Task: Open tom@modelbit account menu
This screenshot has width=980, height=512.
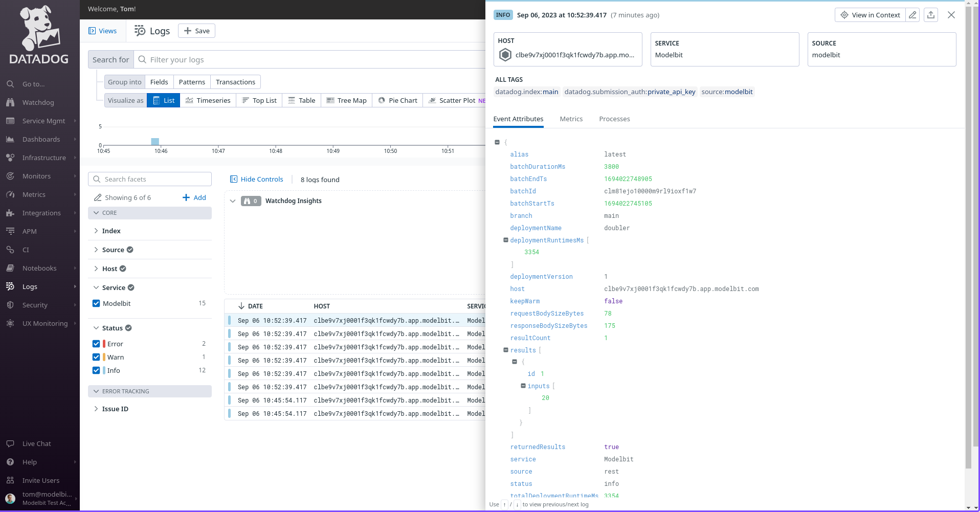Action: [x=40, y=498]
